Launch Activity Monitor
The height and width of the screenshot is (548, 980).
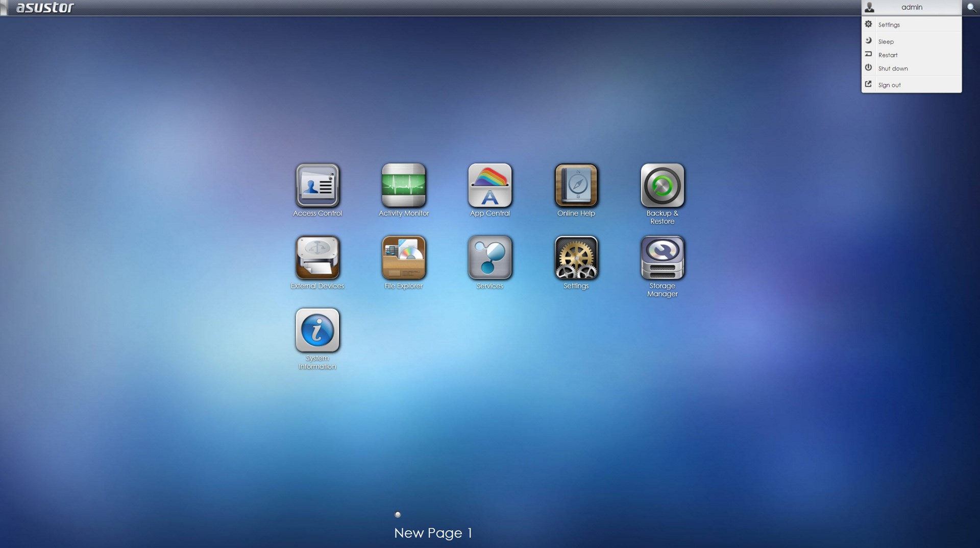[403, 185]
